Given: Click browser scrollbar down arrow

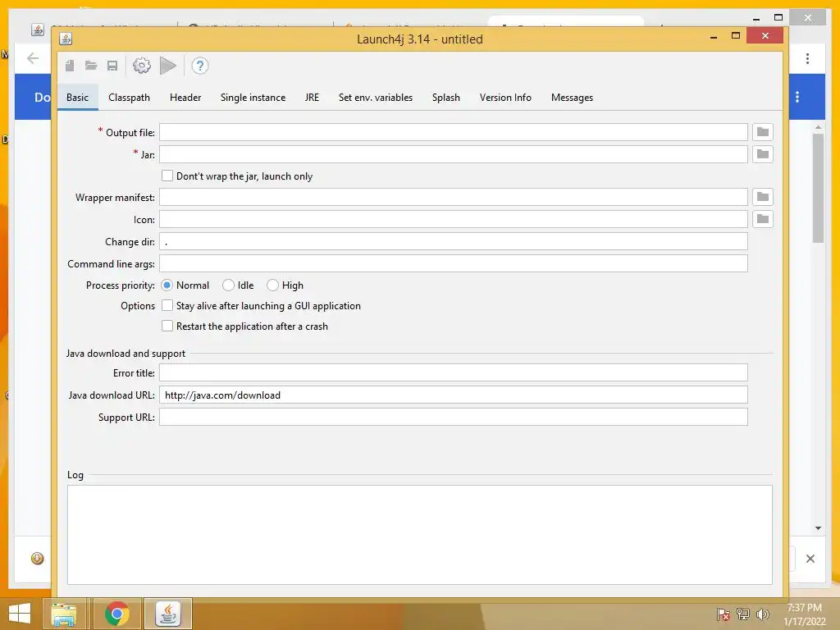Looking at the screenshot, I should coord(818,528).
